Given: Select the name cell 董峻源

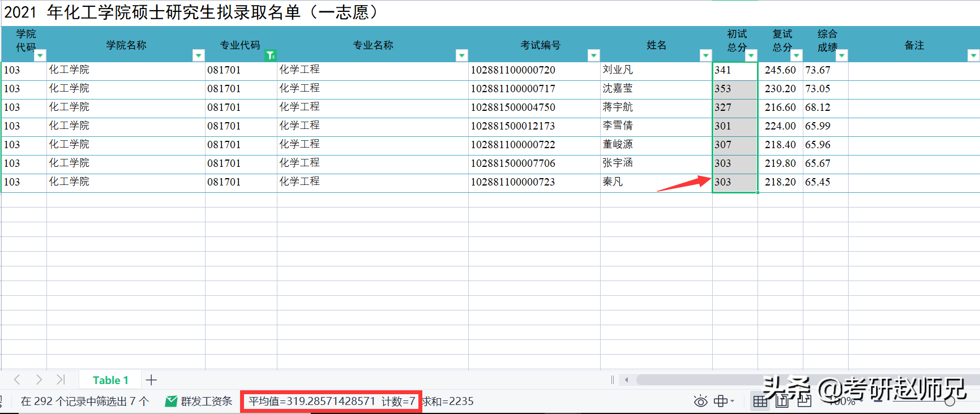Looking at the screenshot, I should tap(656, 145).
